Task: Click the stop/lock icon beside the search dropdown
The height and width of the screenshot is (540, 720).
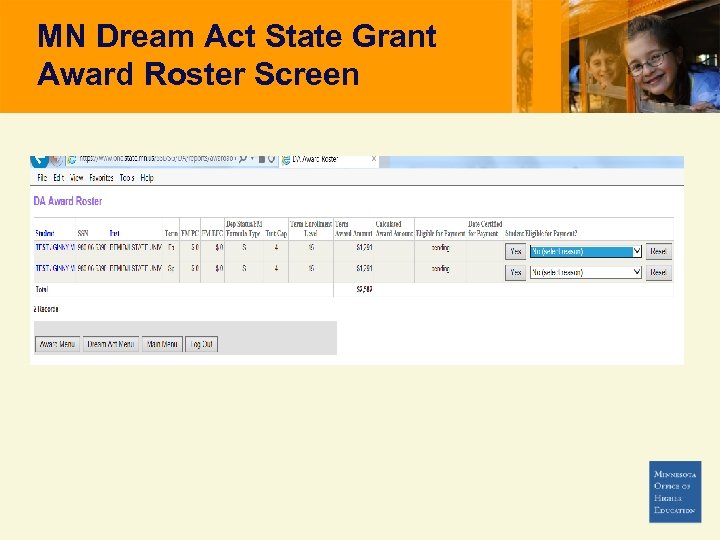Action: (261, 159)
